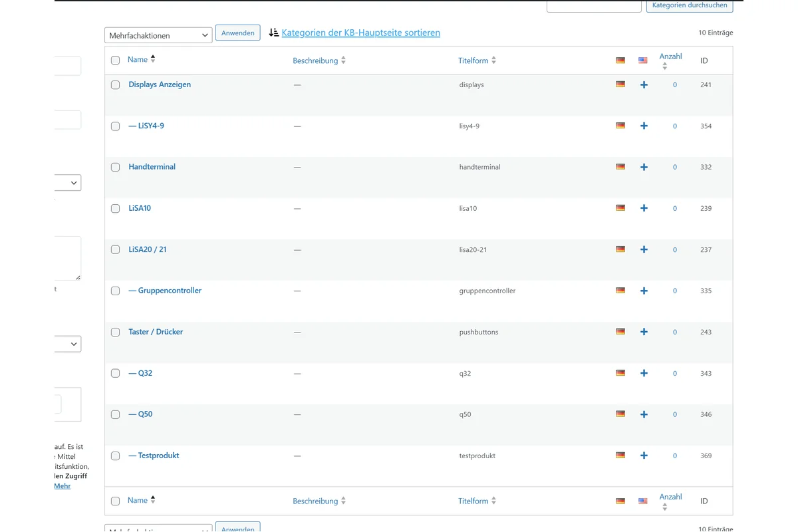Add English translation for Gruppencontroller

(643, 291)
